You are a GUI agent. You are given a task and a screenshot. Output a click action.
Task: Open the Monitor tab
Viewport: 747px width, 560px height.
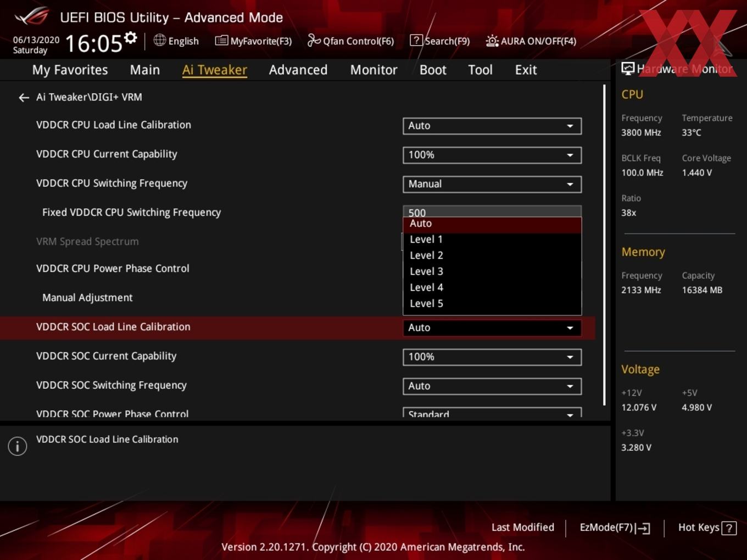pyautogui.click(x=374, y=70)
